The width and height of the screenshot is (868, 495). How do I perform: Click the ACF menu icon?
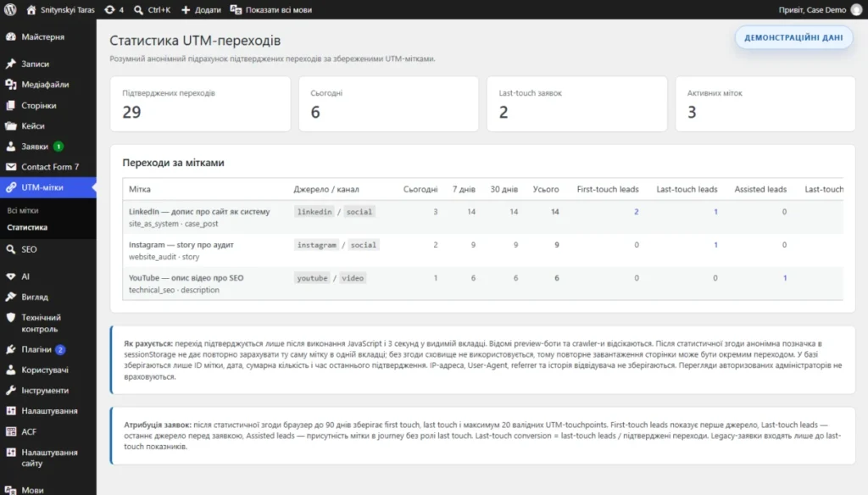click(10, 431)
